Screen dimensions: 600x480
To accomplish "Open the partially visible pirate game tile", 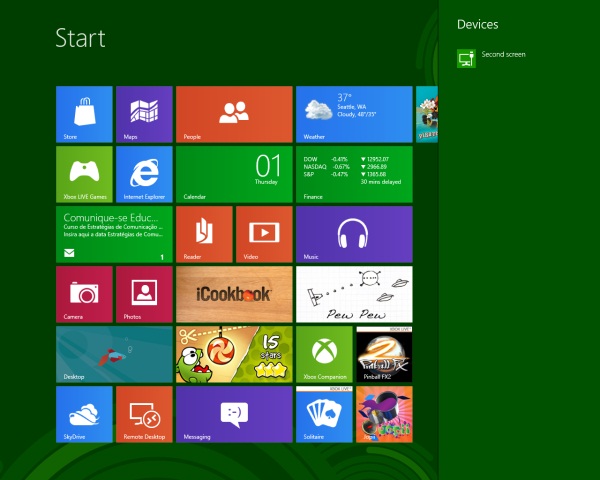I will point(427,114).
